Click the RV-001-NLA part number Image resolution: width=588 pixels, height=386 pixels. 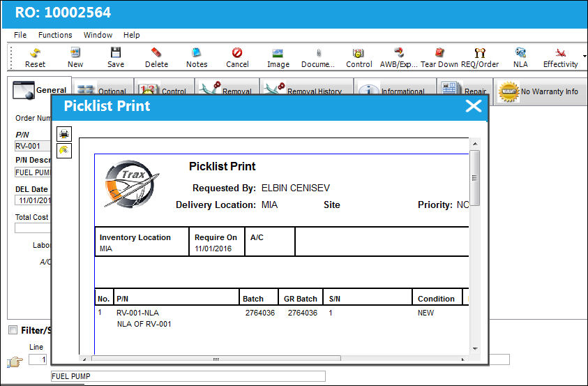tap(137, 313)
